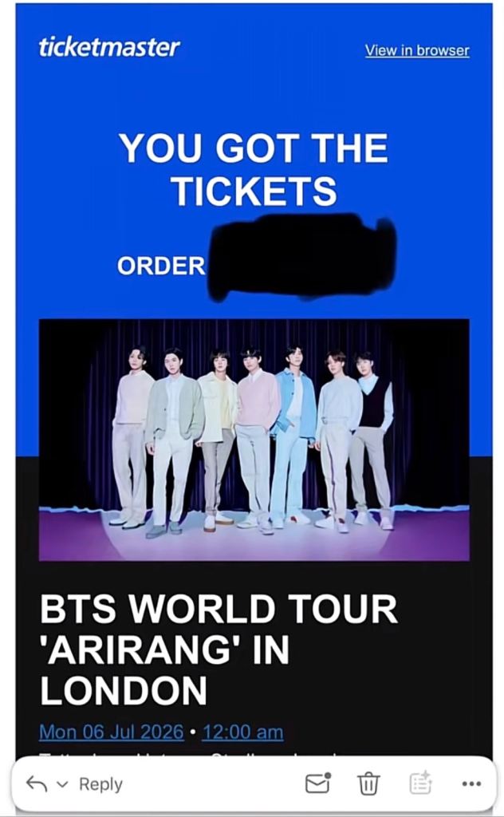Mark email unread with envelope icon

[x=317, y=783]
